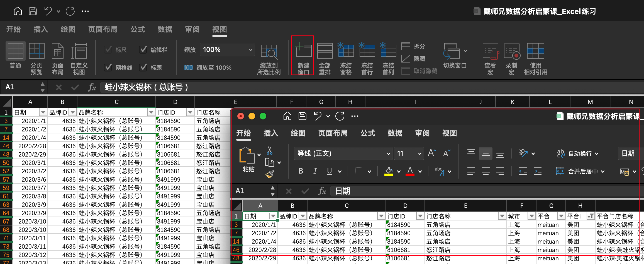
Task: Open 插入 tab in front window
Action: (x=271, y=133)
